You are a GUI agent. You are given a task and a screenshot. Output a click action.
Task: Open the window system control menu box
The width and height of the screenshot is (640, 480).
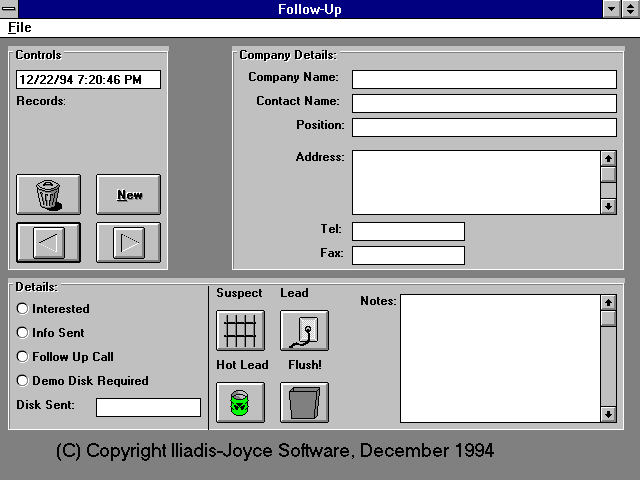[10, 9]
